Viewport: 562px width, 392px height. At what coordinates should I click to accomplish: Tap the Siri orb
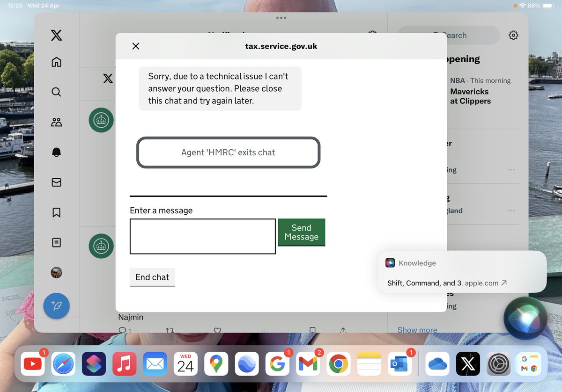(x=525, y=318)
